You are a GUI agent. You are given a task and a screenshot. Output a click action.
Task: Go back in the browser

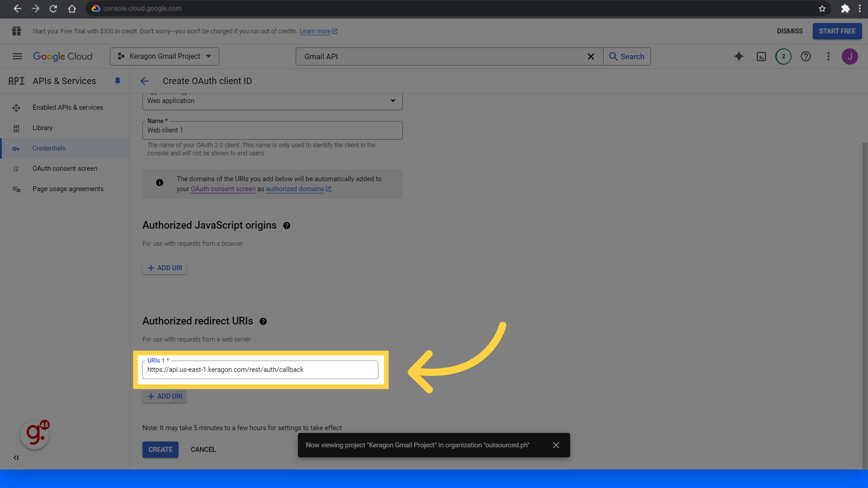[x=17, y=9]
